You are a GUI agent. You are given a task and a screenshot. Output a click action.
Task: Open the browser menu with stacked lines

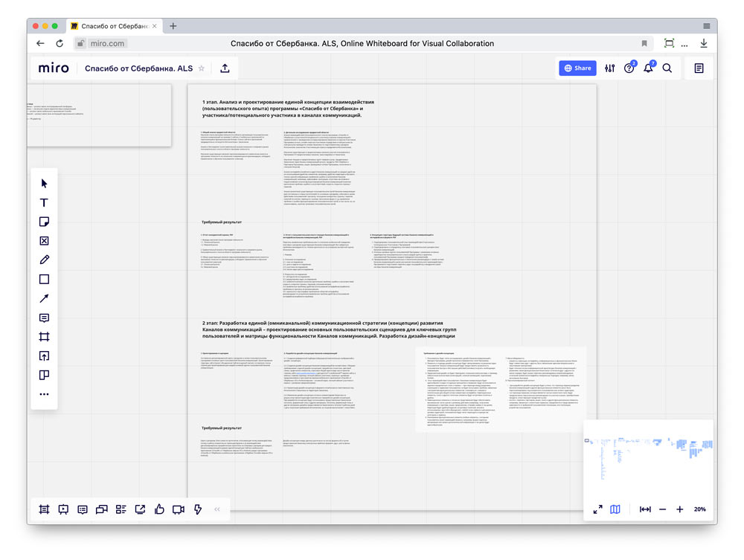(x=706, y=25)
